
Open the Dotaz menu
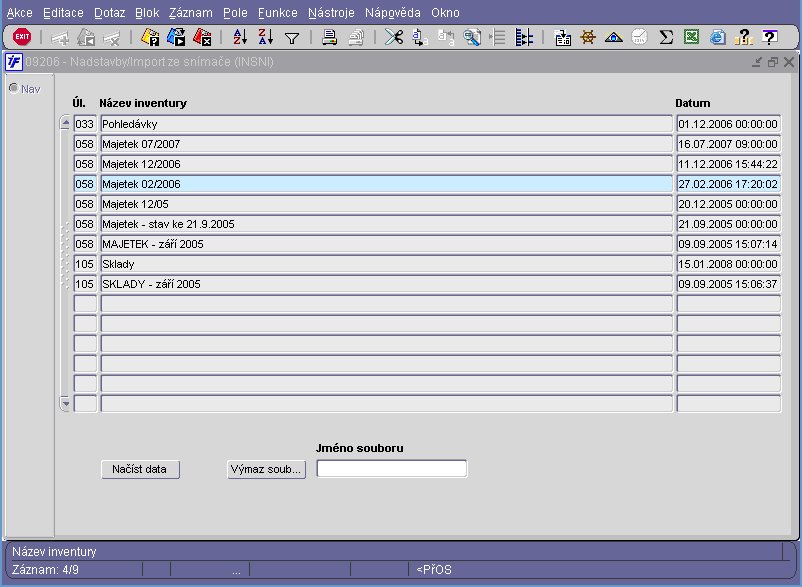(x=109, y=13)
